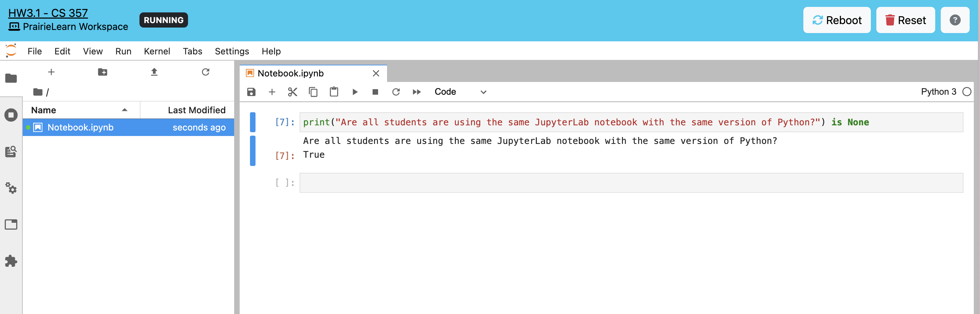The image size is (980, 314).
Task: Open the File menu
Action: [x=35, y=51]
